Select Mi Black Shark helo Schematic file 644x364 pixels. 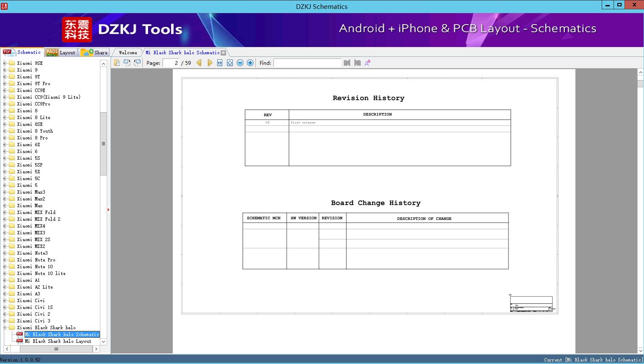click(x=62, y=334)
